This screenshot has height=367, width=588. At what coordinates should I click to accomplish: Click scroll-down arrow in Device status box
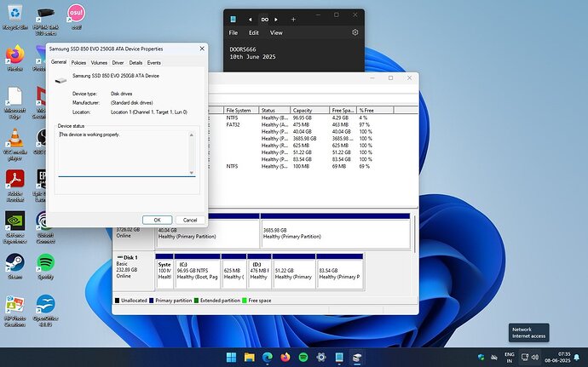[x=192, y=173]
